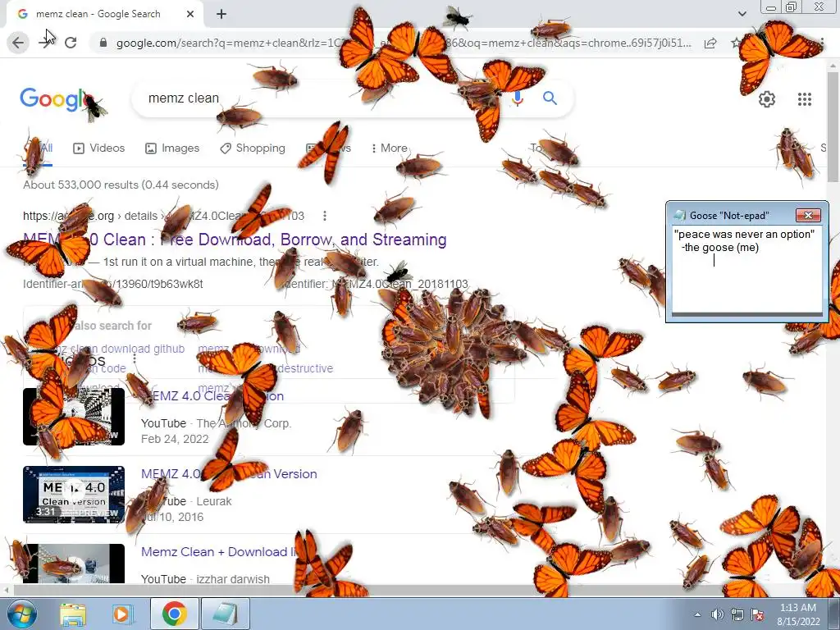Viewport: 840px width, 630px height.
Task: Open Windows Explorer from taskbar
Action: click(73, 614)
